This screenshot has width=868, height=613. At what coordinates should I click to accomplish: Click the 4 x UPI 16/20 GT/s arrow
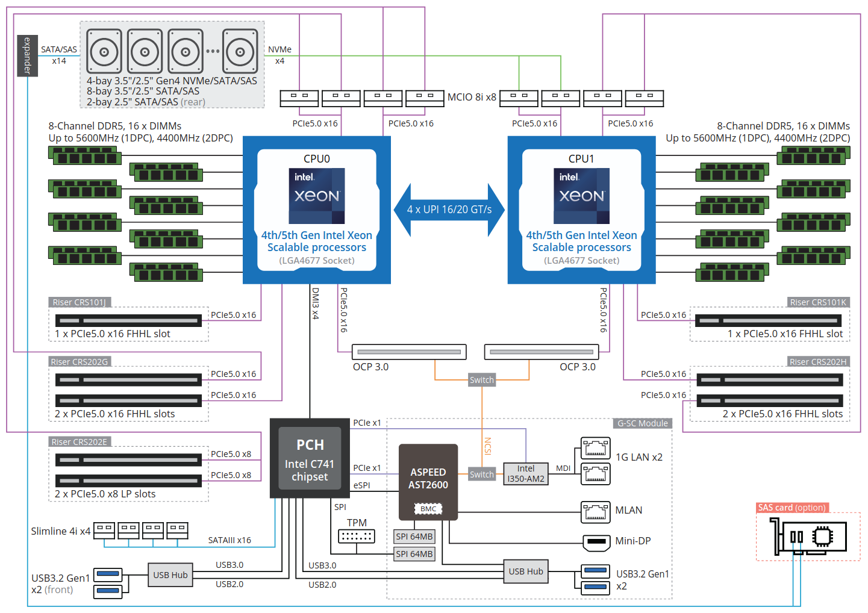448,209
